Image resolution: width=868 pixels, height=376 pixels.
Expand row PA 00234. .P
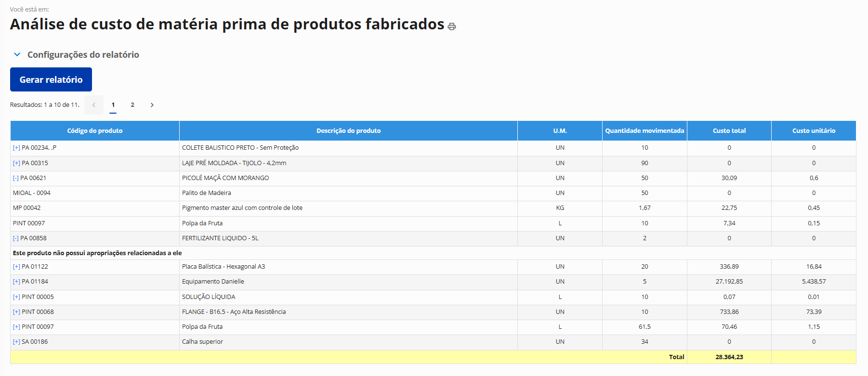tap(16, 148)
